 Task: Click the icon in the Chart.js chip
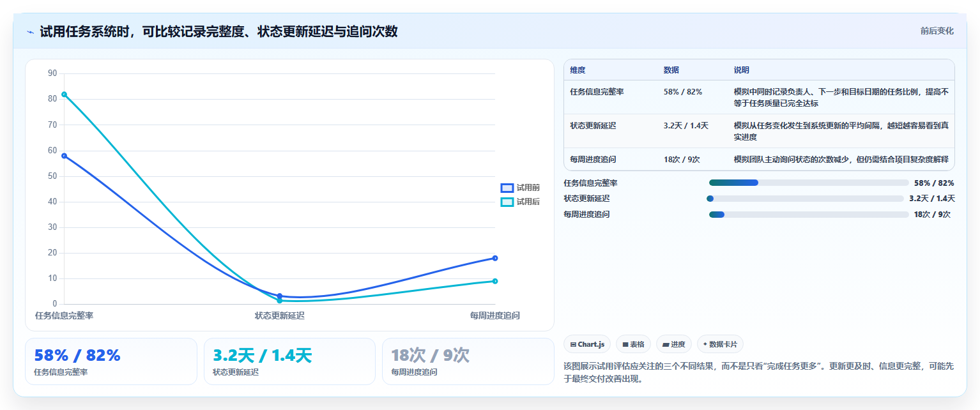coord(573,344)
